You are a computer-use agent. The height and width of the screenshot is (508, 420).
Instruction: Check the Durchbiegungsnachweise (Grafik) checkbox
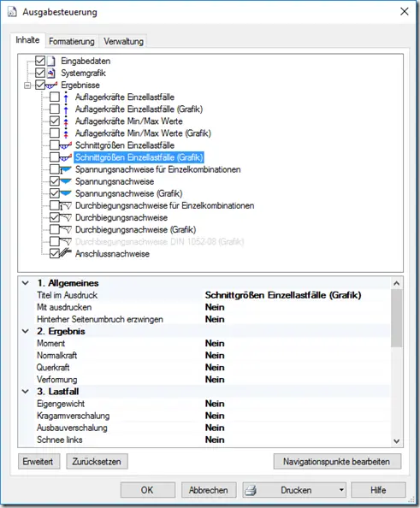pos(55,229)
